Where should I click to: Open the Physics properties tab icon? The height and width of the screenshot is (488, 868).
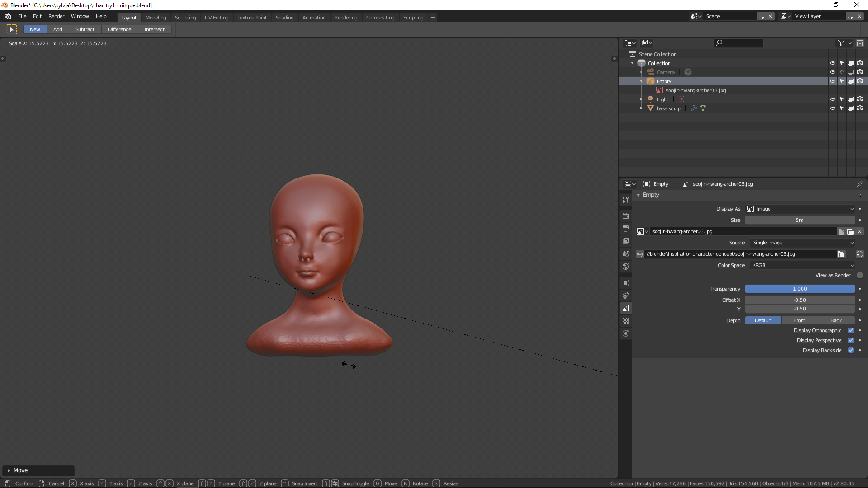(x=626, y=333)
